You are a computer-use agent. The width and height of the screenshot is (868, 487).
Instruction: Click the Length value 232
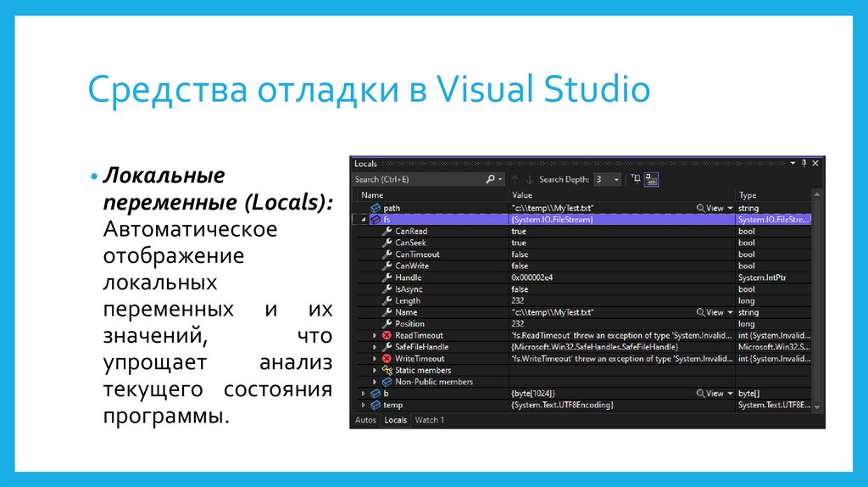tap(518, 301)
